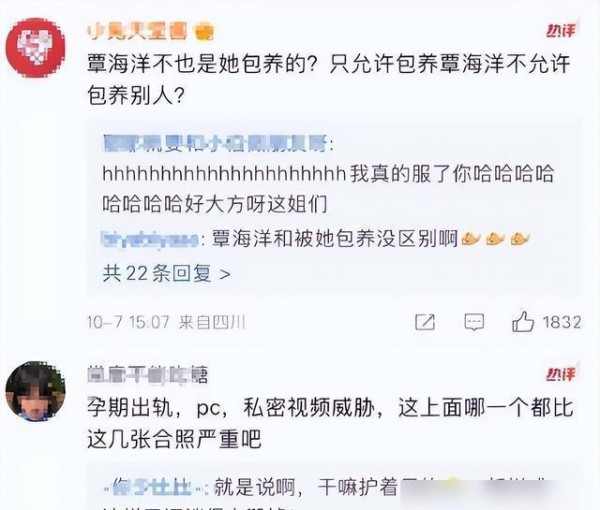
Task: Select reply text '我真的服了你哈哈哈哈'
Action: [x=452, y=174]
